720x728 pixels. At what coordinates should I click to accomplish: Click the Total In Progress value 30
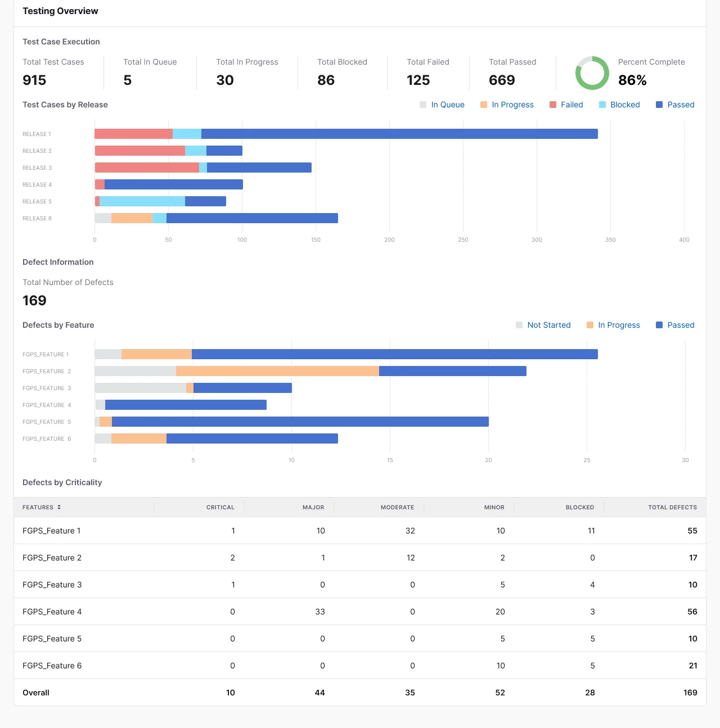point(225,80)
